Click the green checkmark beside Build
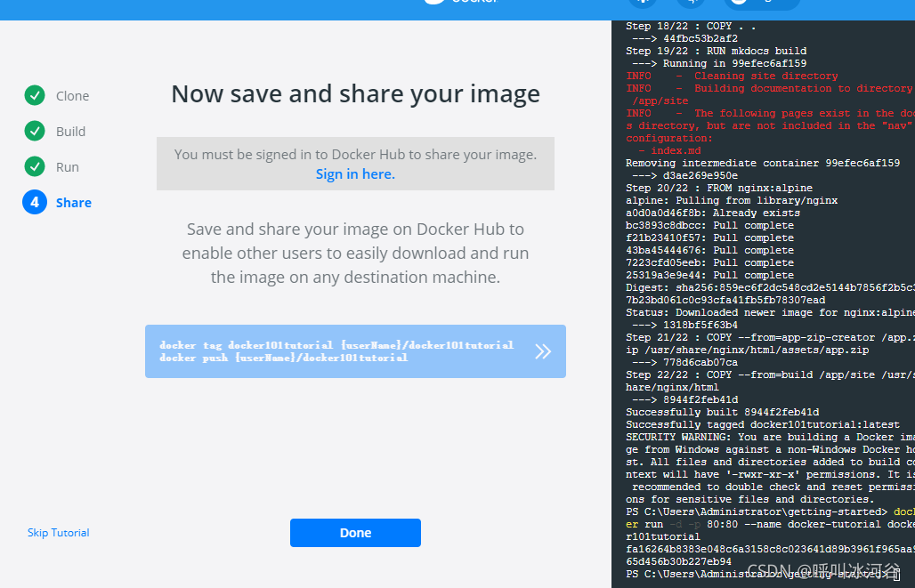 coord(35,132)
